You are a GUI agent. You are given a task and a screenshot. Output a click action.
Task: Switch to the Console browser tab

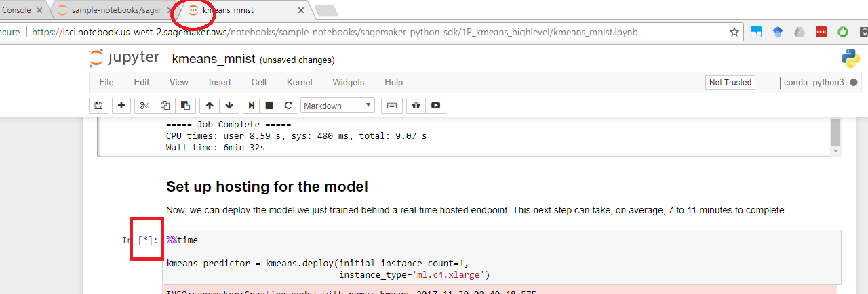[20, 10]
